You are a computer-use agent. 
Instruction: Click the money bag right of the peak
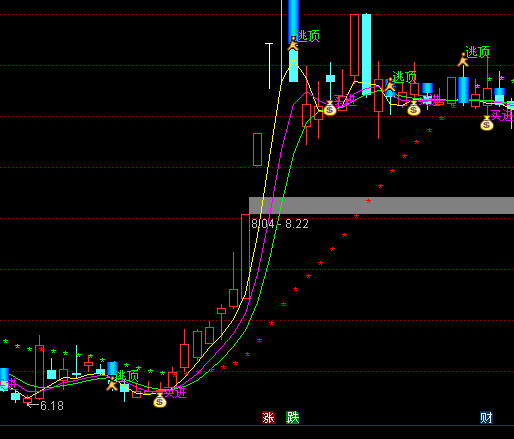pyautogui.click(x=330, y=108)
